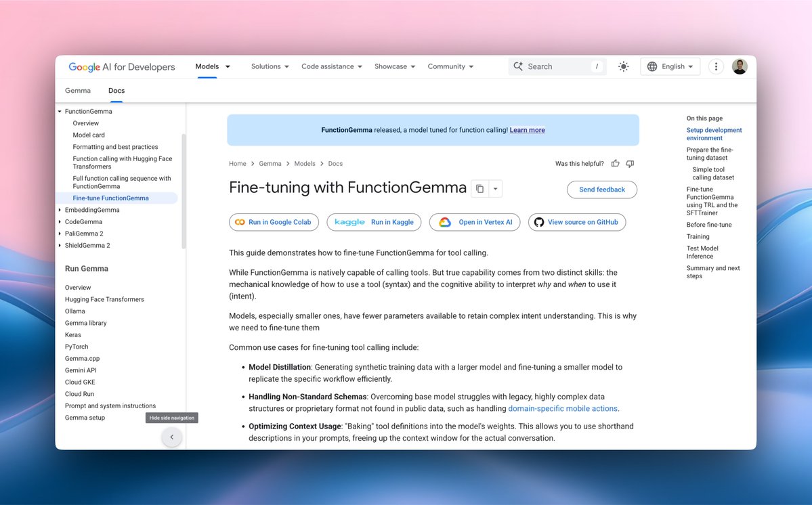Viewport: 812px width, 505px height.
Task: Click View source on GitHub button
Action: pyautogui.click(x=577, y=223)
